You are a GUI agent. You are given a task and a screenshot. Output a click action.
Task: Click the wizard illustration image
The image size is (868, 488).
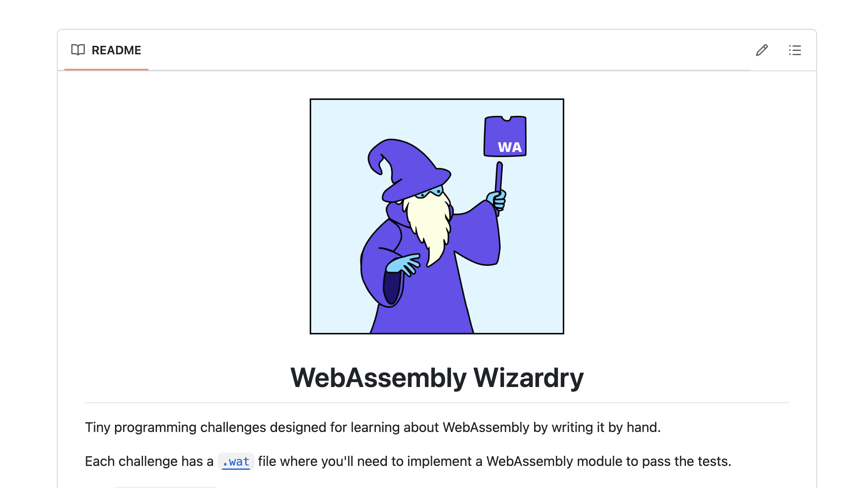437,216
